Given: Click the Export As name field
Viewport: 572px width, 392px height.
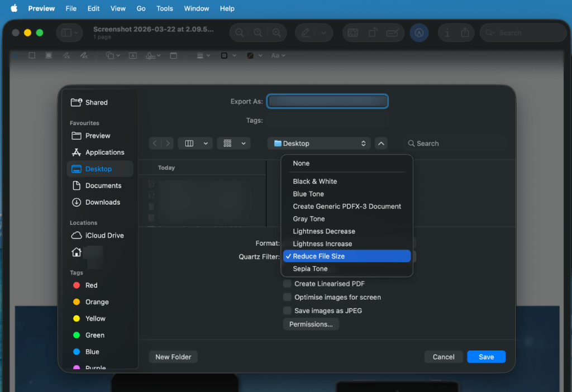Looking at the screenshot, I should (327, 101).
